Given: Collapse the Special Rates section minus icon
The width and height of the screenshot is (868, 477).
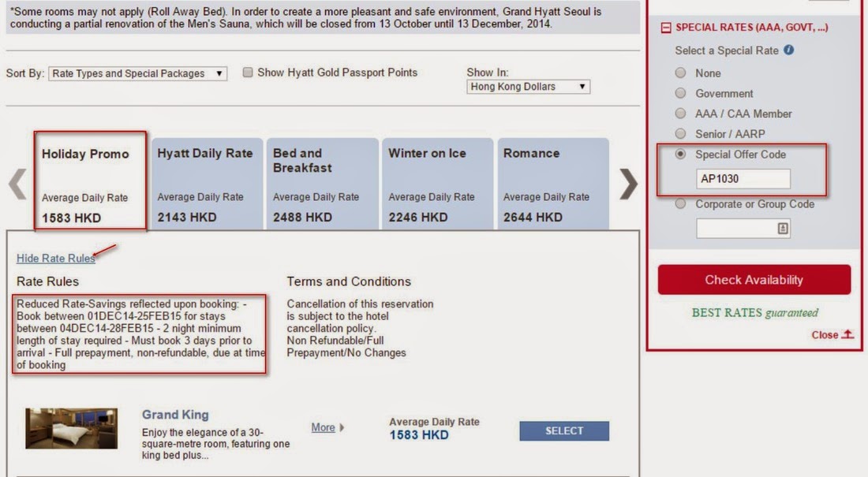Looking at the screenshot, I should (665, 28).
